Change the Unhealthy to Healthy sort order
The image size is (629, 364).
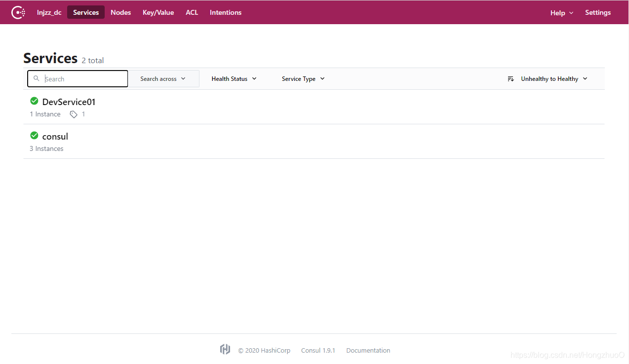pos(550,78)
